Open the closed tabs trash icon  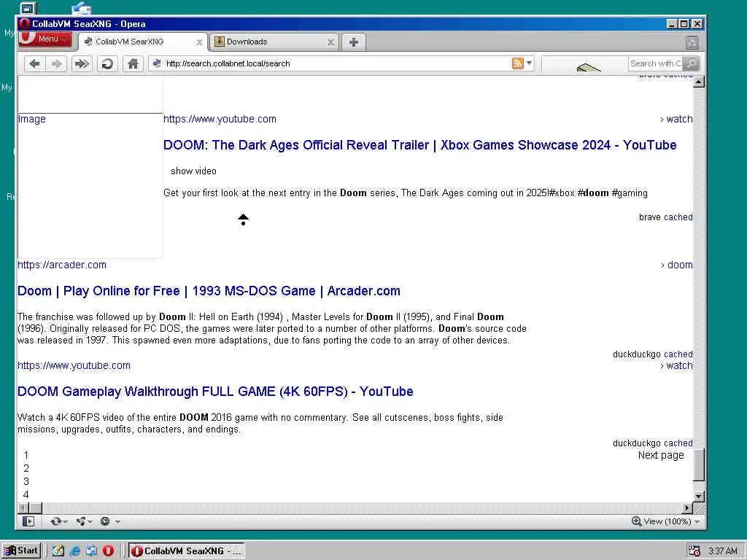692,42
